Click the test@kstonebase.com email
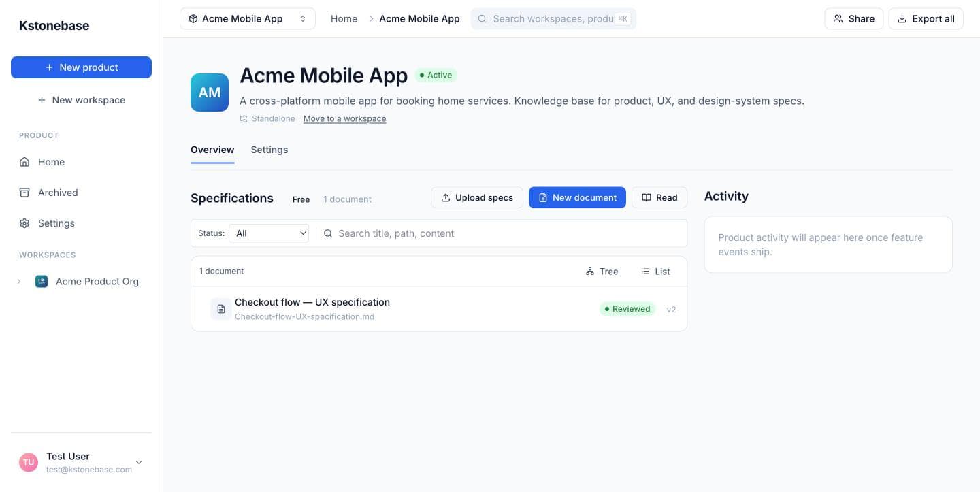 [89, 470]
